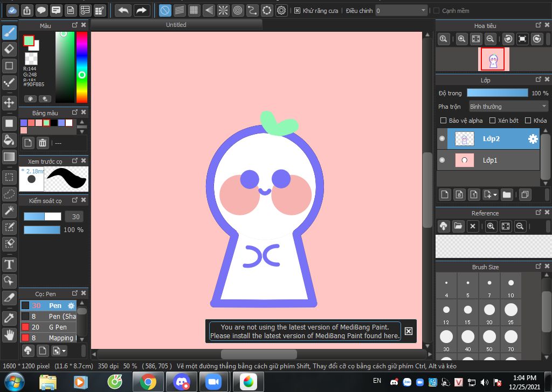Click the rainbow hue slider bar
The height and width of the screenshot is (392, 552).
[82, 67]
